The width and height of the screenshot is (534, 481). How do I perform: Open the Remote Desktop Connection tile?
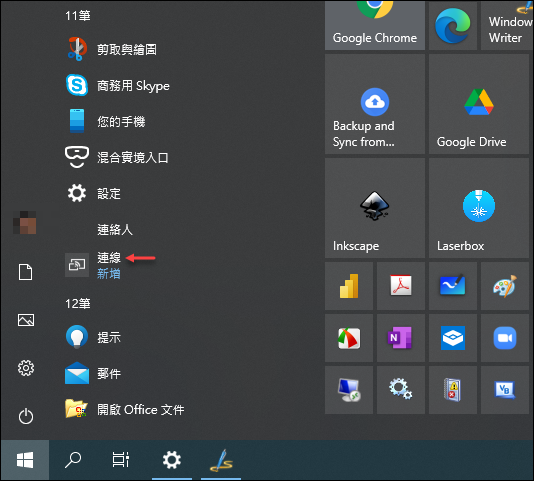(x=349, y=390)
